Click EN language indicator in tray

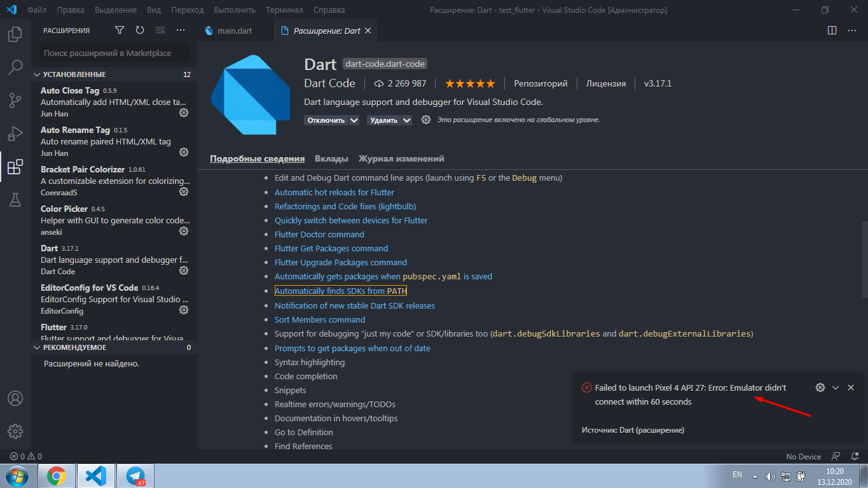(x=738, y=475)
